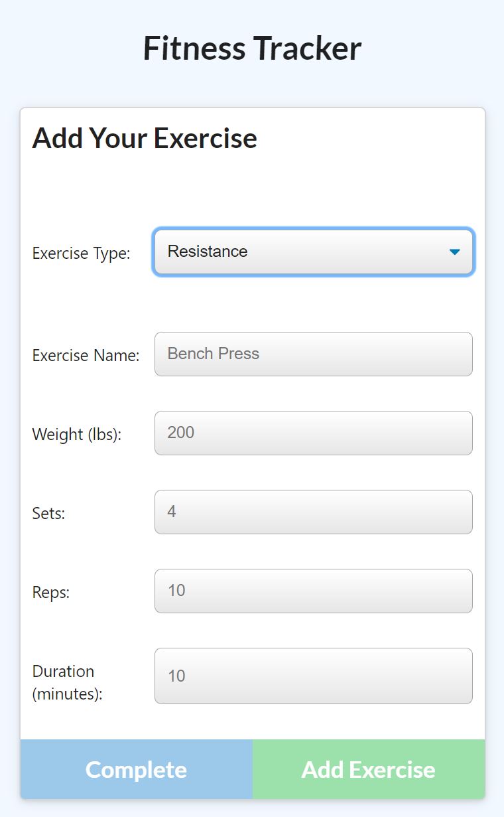Click the Bench Press name field

[312, 354]
